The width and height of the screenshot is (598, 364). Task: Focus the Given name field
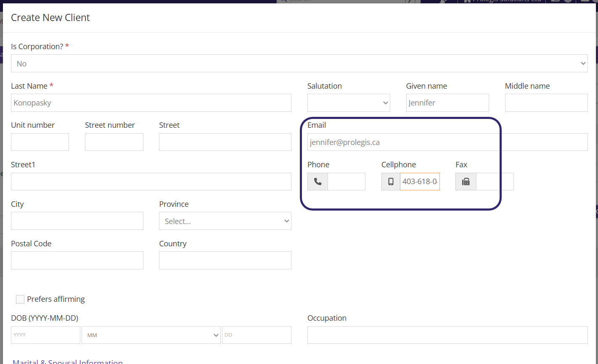(x=447, y=103)
